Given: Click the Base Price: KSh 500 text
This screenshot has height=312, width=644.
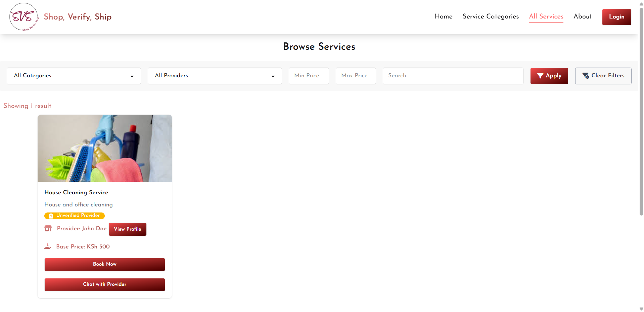Looking at the screenshot, I should pos(83,246).
